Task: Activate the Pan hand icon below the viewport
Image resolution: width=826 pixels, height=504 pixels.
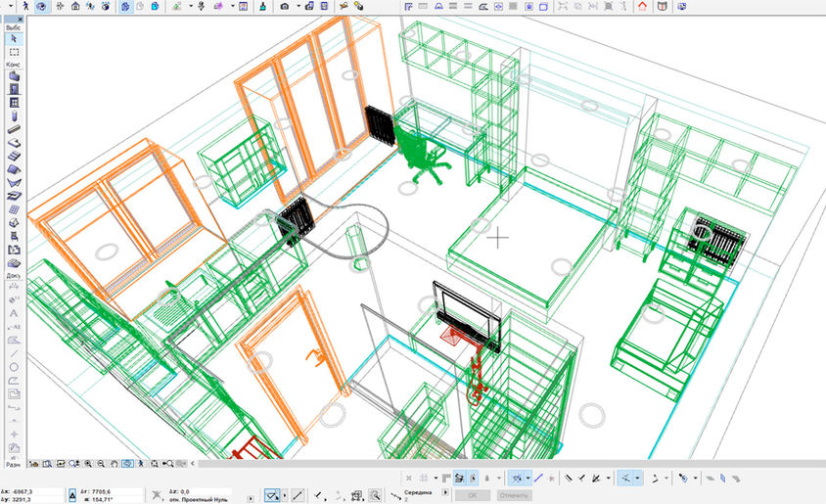Action: (x=115, y=464)
